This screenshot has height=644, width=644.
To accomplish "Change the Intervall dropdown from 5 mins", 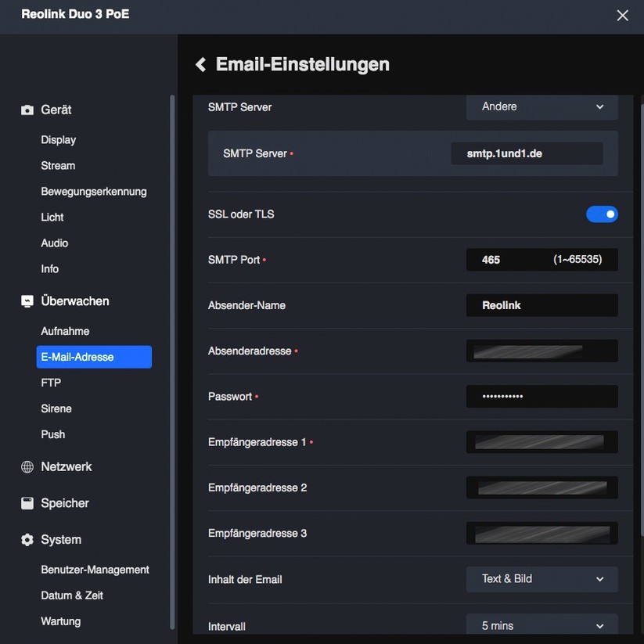I will 541,625.
